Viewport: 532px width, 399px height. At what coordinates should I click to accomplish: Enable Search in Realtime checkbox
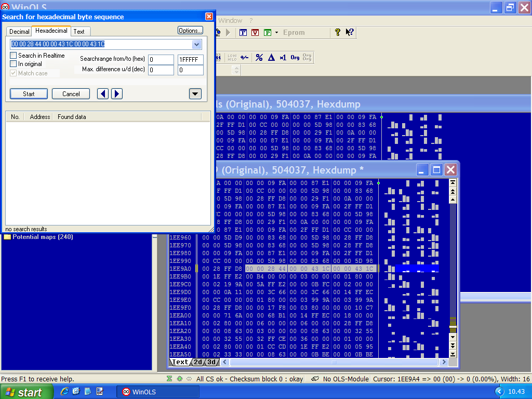point(13,55)
